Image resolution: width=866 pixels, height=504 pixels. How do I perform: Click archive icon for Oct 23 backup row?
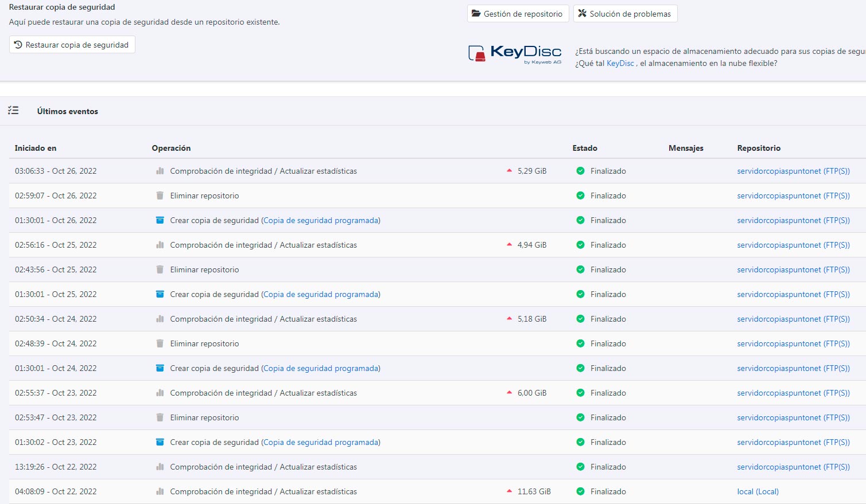pos(160,442)
